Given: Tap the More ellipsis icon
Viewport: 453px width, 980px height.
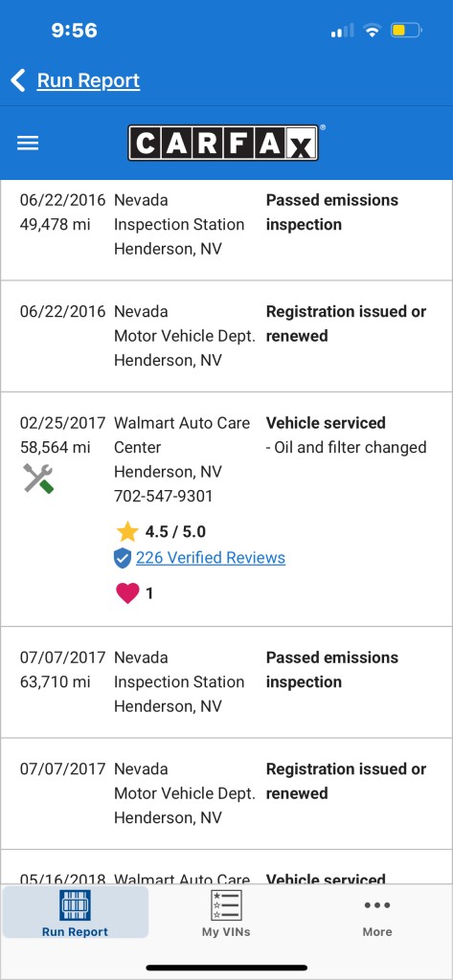Looking at the screenshot, I should click(377, 905).
